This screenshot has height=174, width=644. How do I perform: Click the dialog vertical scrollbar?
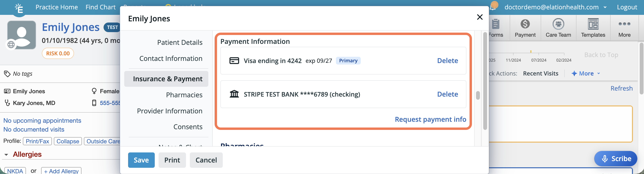coord(478,95)
